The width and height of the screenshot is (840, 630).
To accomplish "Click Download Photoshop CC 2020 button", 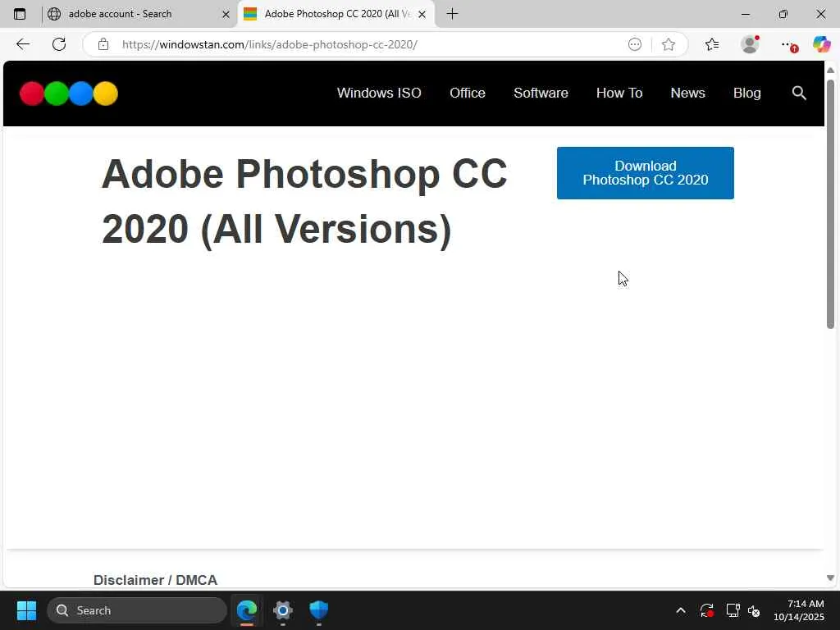I will 645,173.
